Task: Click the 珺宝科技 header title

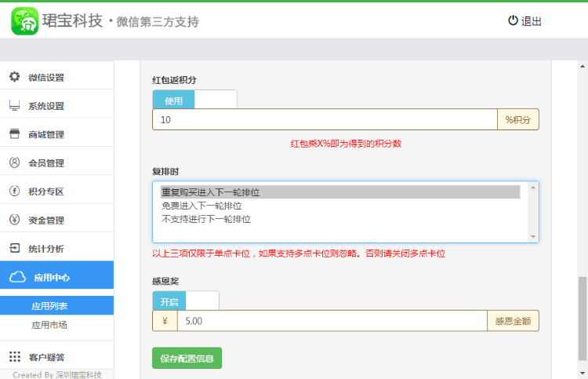Action: (72, 20)
